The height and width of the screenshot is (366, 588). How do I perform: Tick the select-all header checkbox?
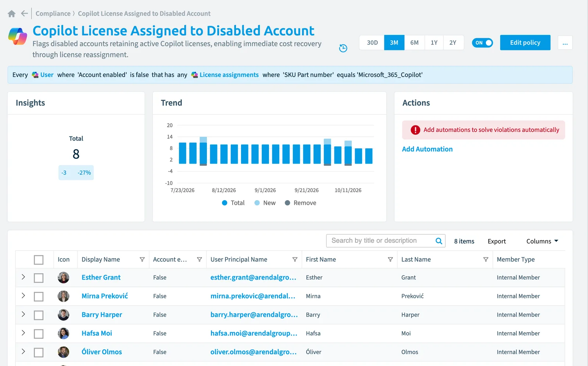pyautogui.click(x=39, y=260)
